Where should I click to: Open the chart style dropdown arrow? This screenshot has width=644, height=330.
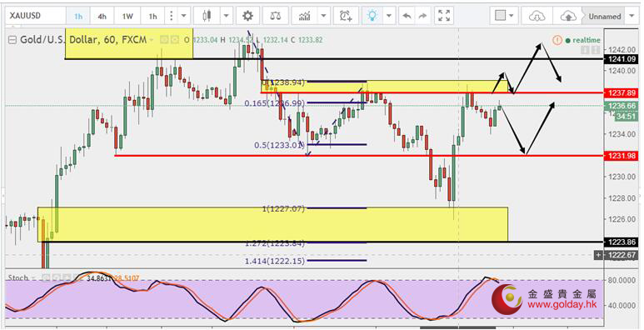227,16
